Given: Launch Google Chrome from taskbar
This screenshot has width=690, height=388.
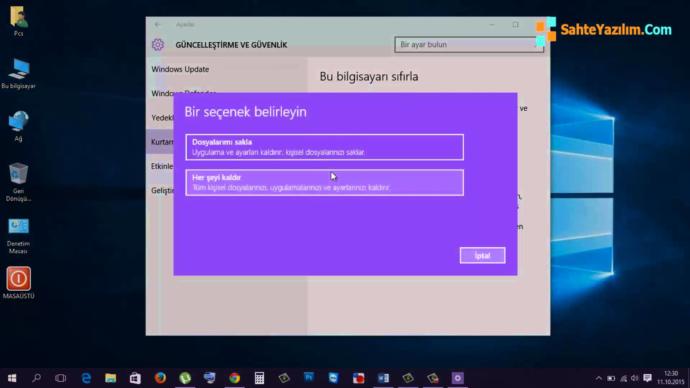Looking at the screenshot, I should pyautogui.click(x=235, y=378).
